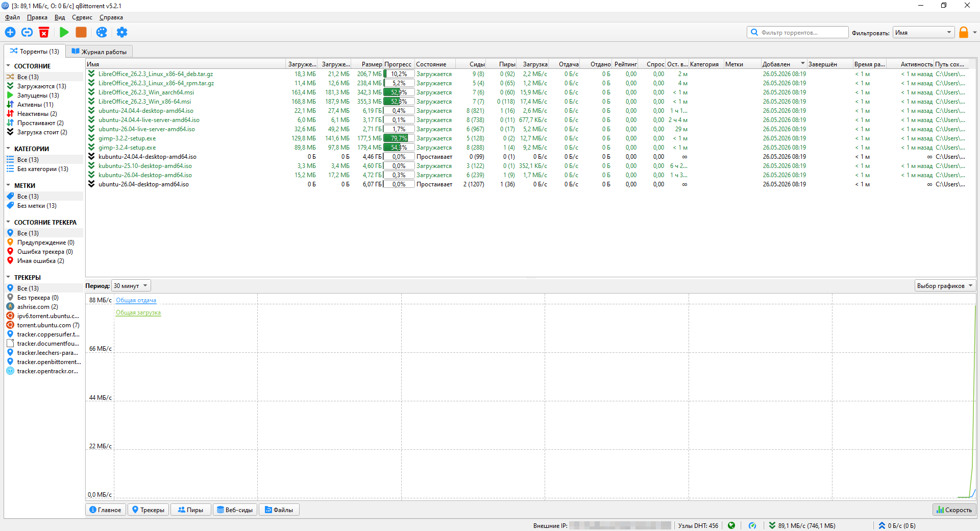Click into the Фильтр торрентов search field
Viewport: 980px width, 531px height.
click(797, 32)
